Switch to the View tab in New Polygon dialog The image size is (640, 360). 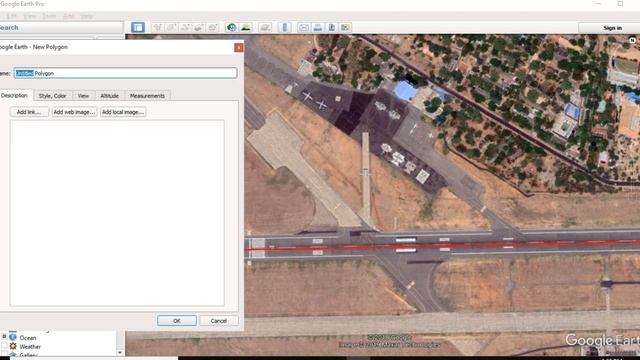coord(83,96)
